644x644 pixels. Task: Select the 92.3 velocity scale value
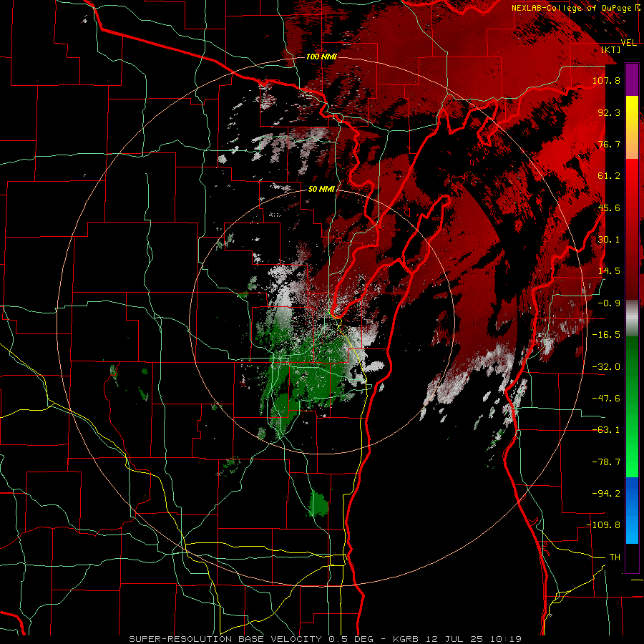click(609, 112)
